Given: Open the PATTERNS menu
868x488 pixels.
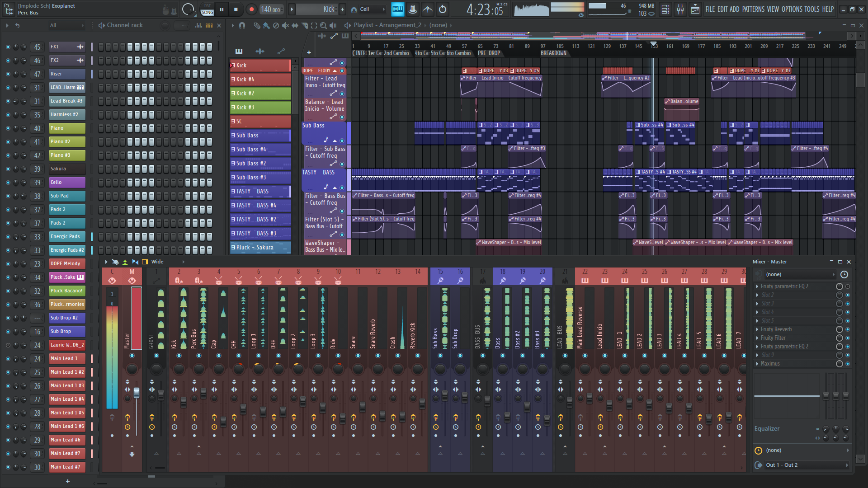Looking at the screenshot, I should pos(753,9).
